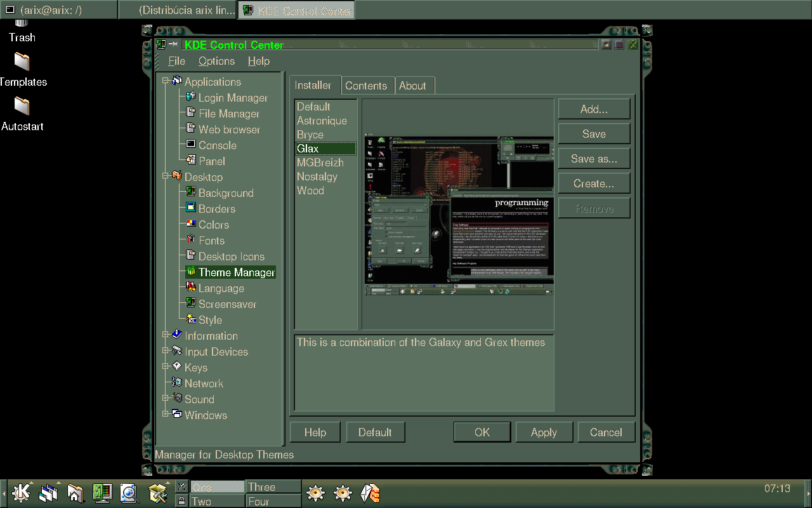
Task: Click the Default button at dialog bottom
Action: click(x=375, y=432)
